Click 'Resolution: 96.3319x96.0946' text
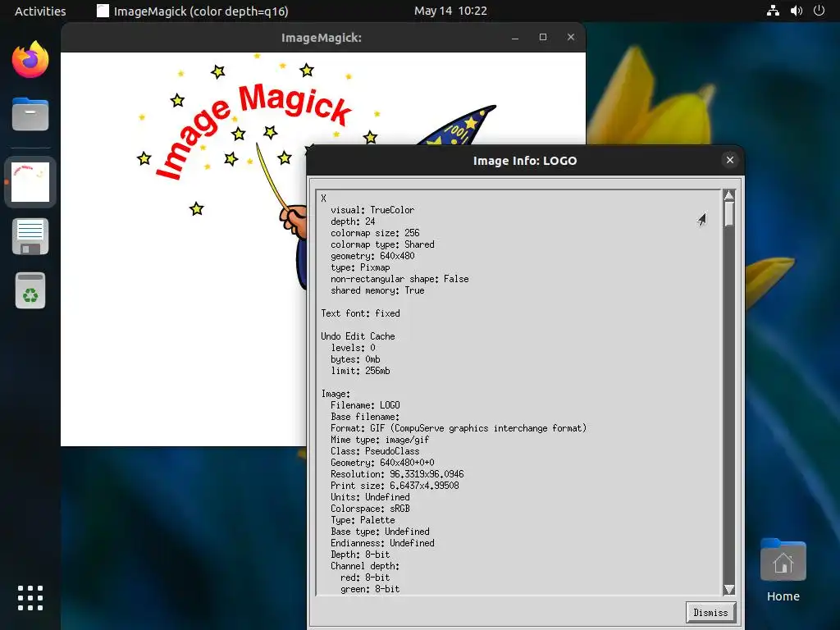The width and height of the screenshot is (840, 630). (397, 474)
